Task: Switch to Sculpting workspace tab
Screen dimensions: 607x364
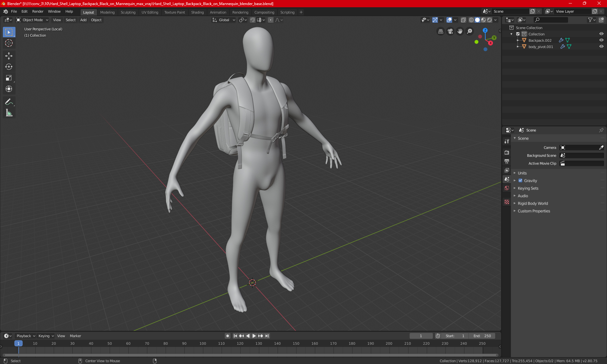Action: pos(128,12)
